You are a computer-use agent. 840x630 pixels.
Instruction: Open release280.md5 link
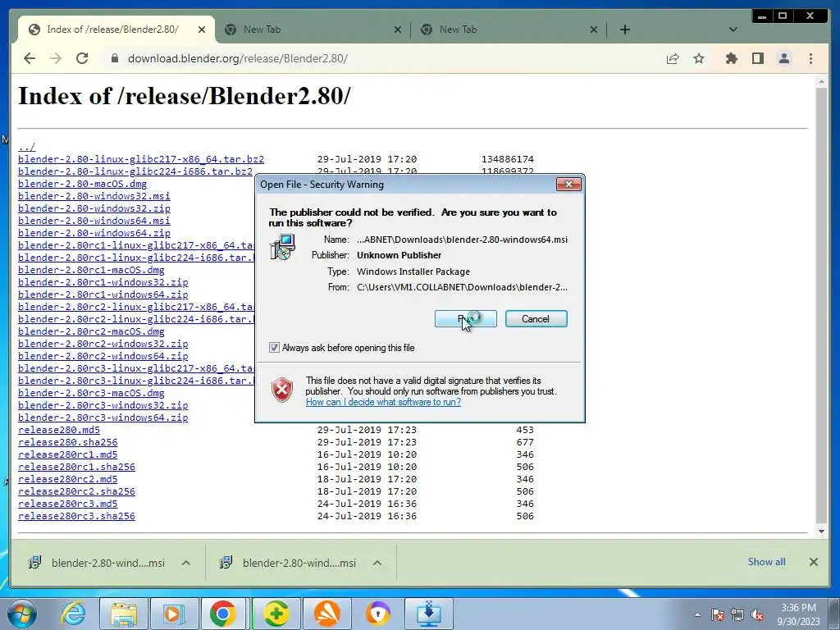tap(59, 430)
